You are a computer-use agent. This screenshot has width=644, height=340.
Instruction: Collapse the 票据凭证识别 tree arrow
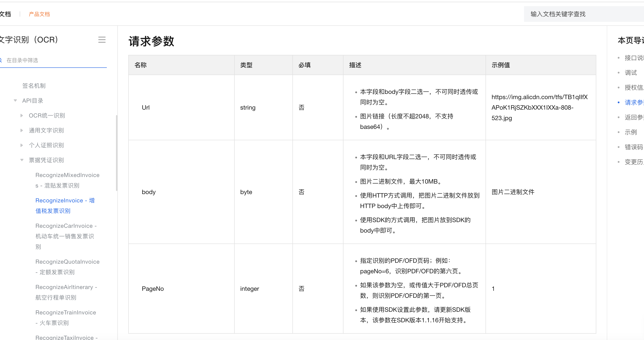[x=22, y=160]
